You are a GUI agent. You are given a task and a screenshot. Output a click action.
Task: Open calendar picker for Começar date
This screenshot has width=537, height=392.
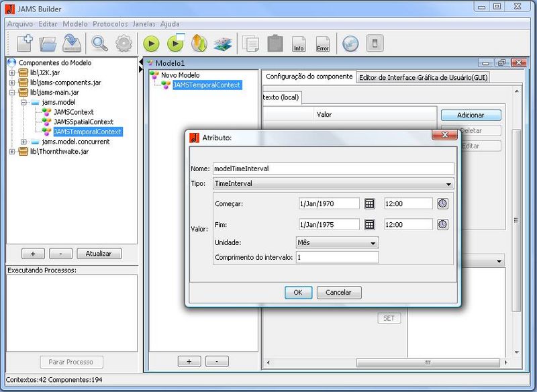click(369, 203)
